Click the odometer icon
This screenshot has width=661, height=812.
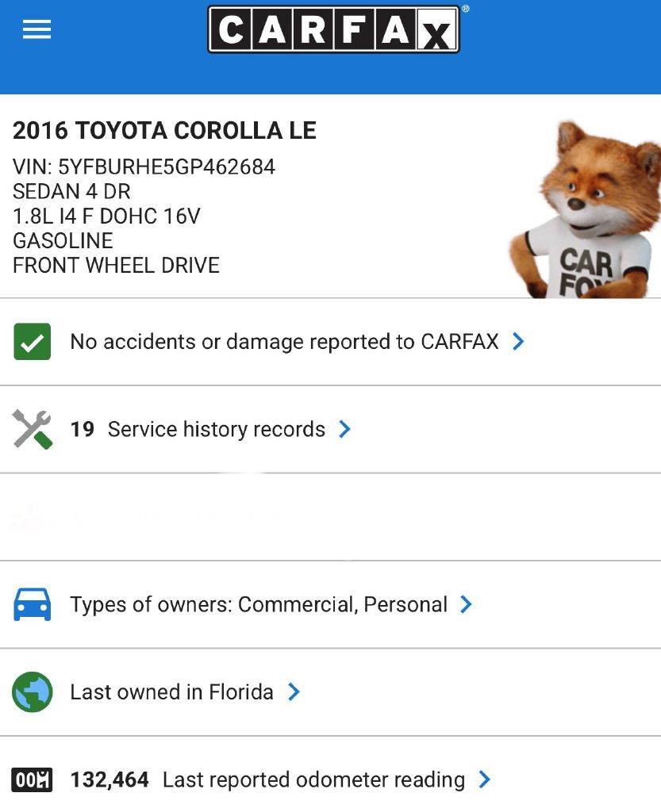click(x=33, y=779)
